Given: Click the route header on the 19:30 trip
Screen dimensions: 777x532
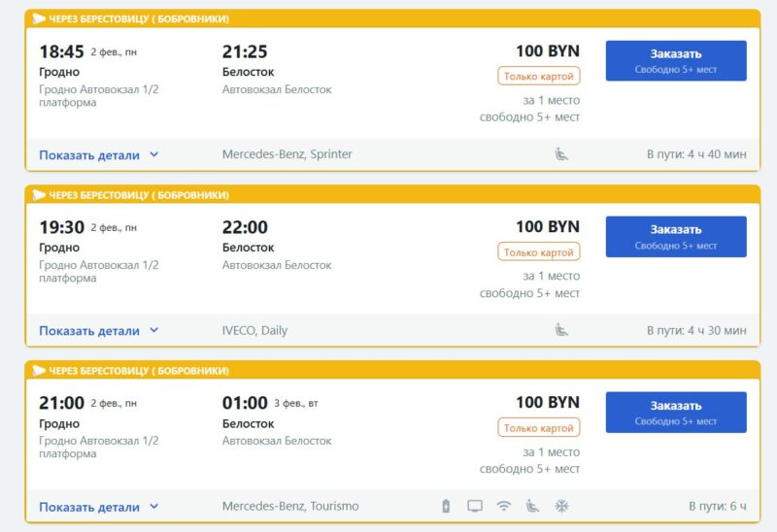Looking at the screenshot, I should click(x=139, y=195).
